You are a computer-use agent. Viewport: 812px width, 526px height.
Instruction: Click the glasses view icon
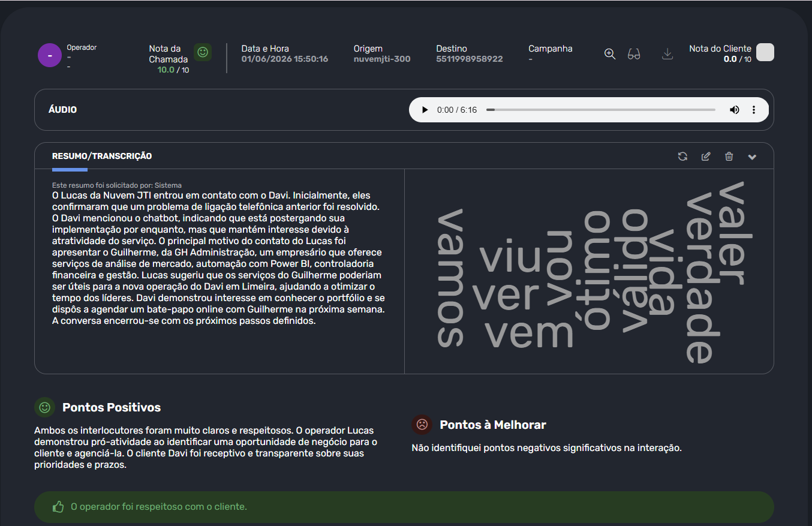tap(634, 54)
